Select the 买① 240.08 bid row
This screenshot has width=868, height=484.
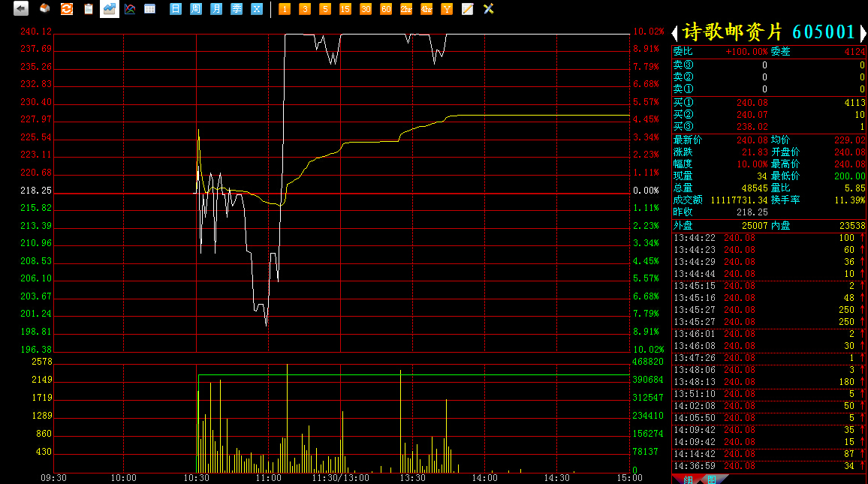(769, 102)
